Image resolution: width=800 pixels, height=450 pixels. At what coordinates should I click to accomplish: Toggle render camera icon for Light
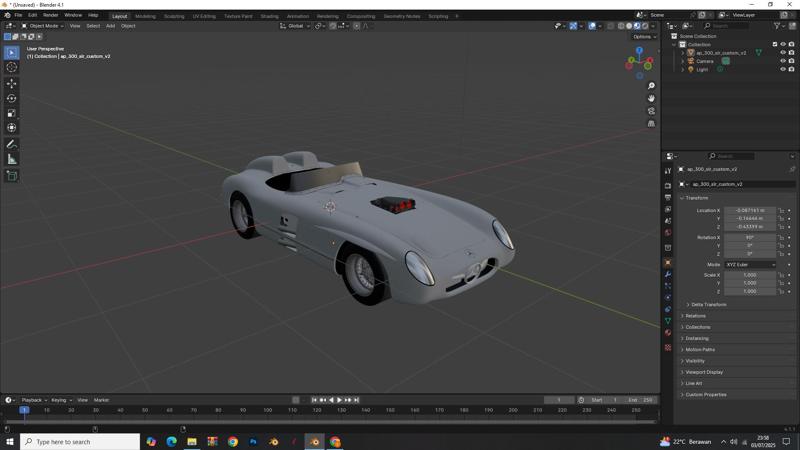(791, 69)
